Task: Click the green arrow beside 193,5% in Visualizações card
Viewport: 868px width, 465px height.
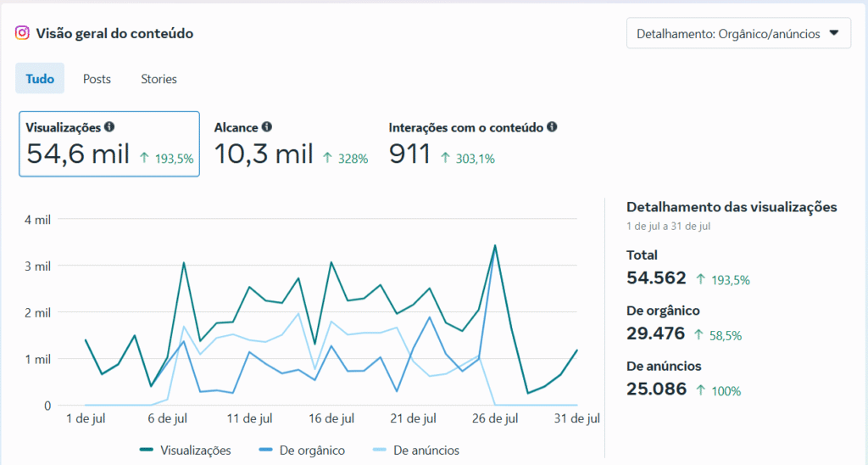Action: [144, 158]
